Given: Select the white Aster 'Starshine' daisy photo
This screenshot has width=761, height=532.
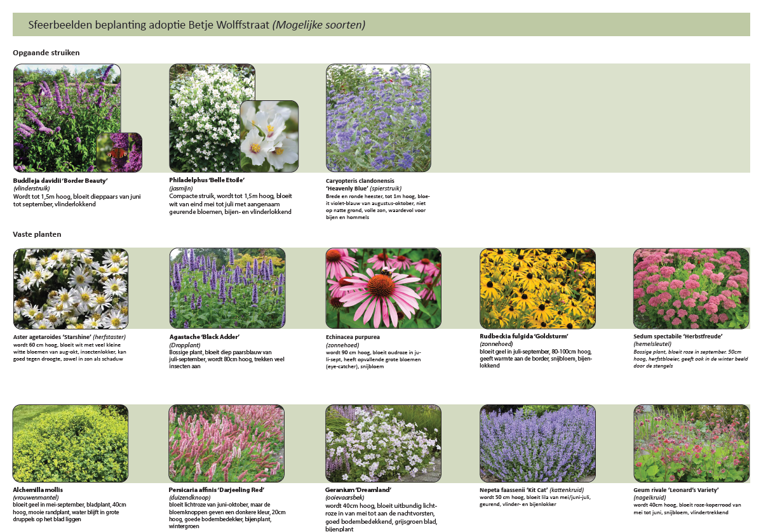Looking at the screenshot, I should 71,288.
